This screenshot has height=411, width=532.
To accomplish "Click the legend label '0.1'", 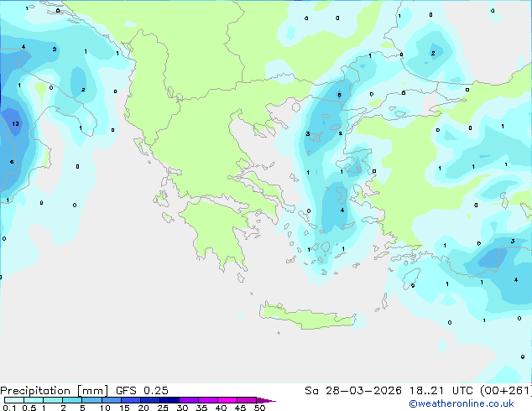I will [x=9, y=408].
